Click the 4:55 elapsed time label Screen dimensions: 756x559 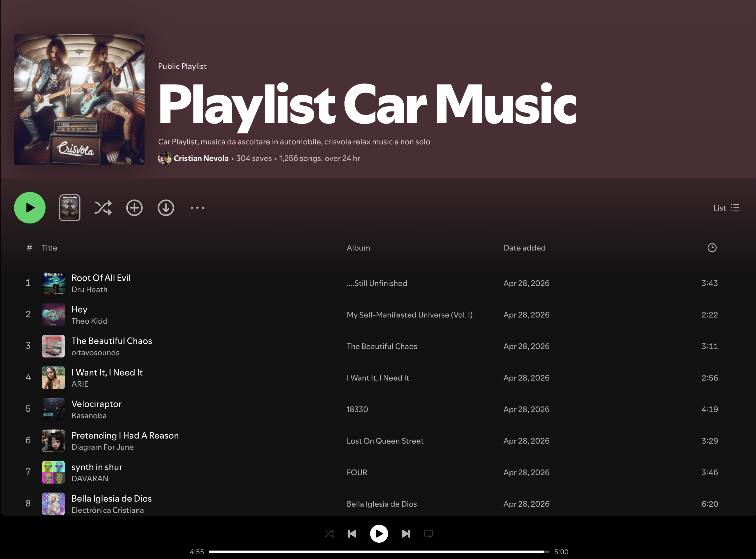click(x=197, y=552)
